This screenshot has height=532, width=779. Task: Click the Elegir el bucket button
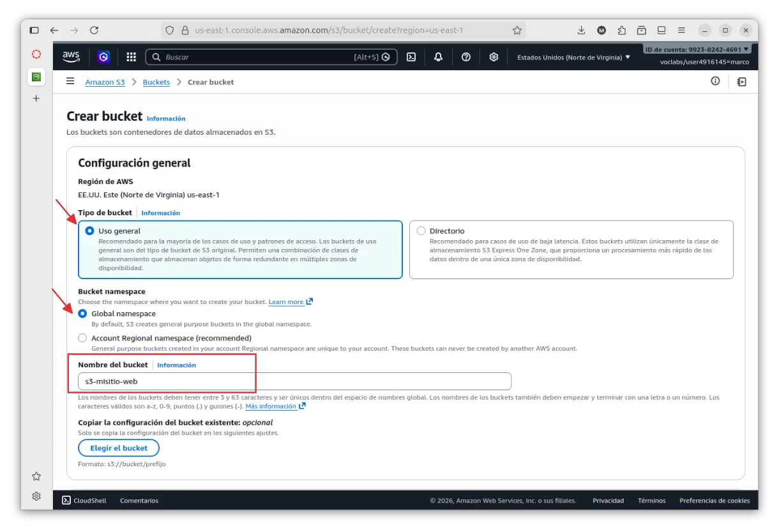(x=119, y=448)
